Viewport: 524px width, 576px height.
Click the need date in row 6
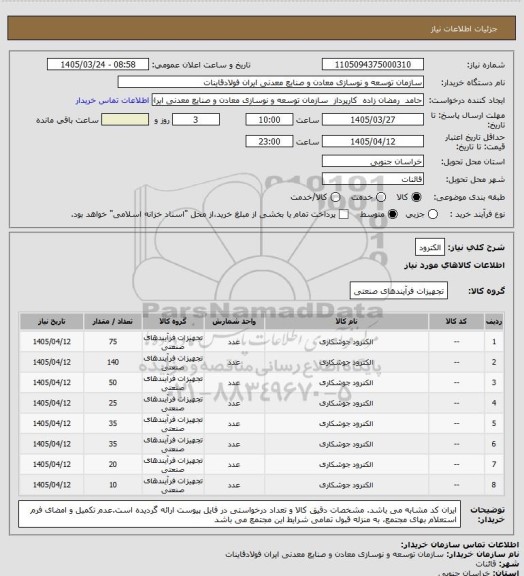coord(51,444)
